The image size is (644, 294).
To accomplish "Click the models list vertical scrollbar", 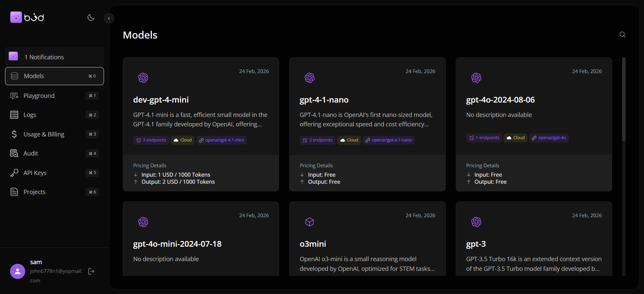I will 624,99.
